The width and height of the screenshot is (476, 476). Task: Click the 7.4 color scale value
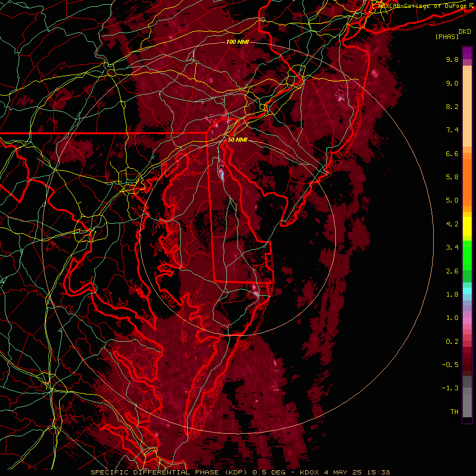452,130
